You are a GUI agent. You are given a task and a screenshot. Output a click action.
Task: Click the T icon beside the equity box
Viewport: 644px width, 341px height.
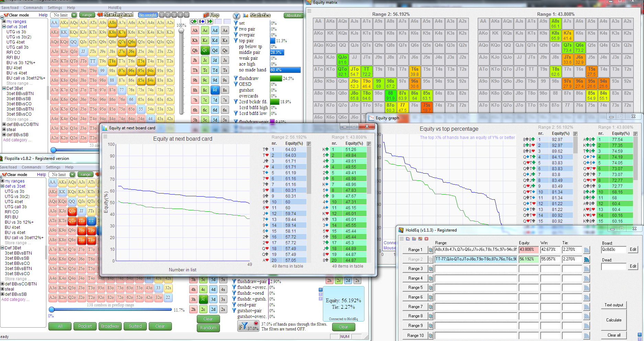320,294
